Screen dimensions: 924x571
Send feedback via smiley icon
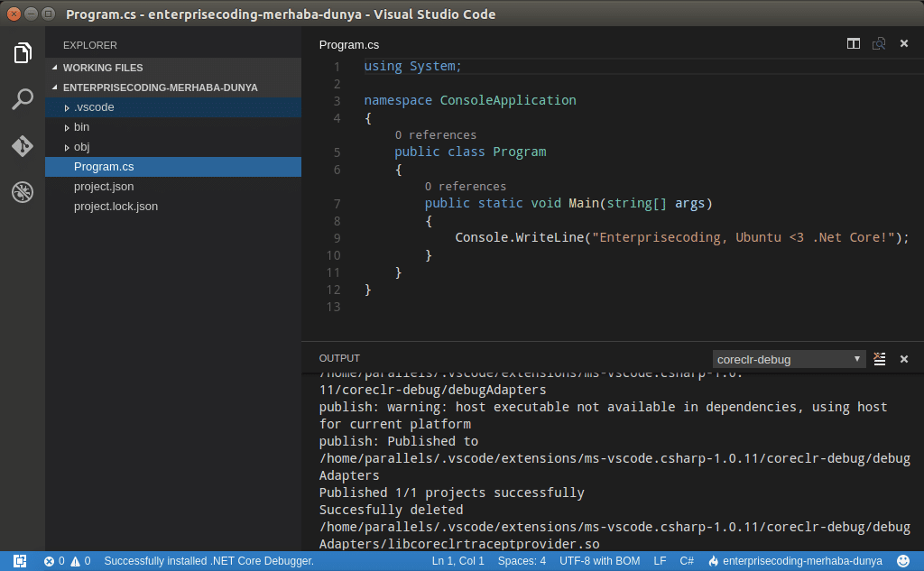click(902, 561)
